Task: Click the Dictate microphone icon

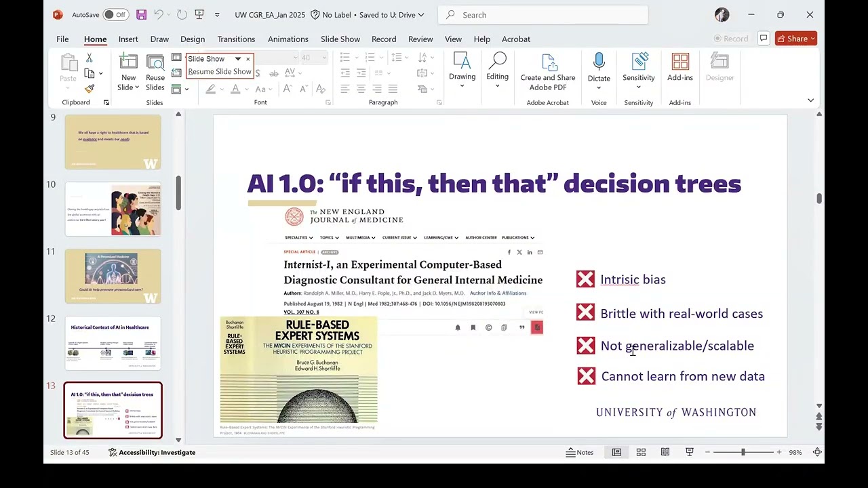Action: click(x=599, y=62)
